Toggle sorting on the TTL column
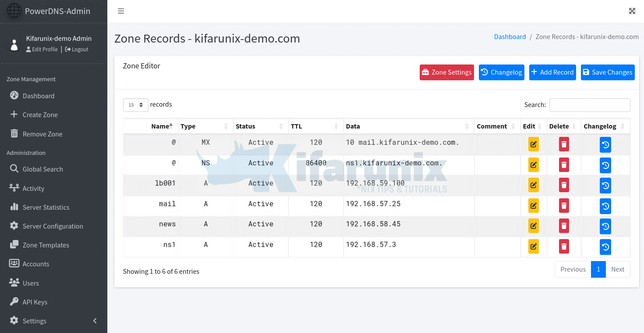This screenshot has height=333, width=644. click(296, 126)
